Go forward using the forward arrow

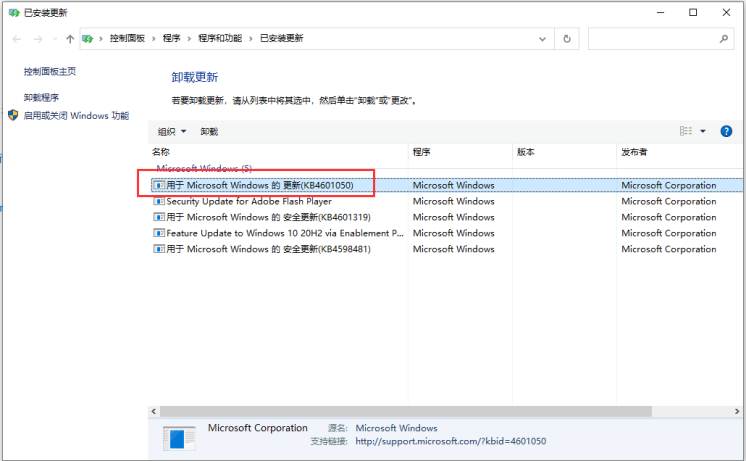point(38,39)
